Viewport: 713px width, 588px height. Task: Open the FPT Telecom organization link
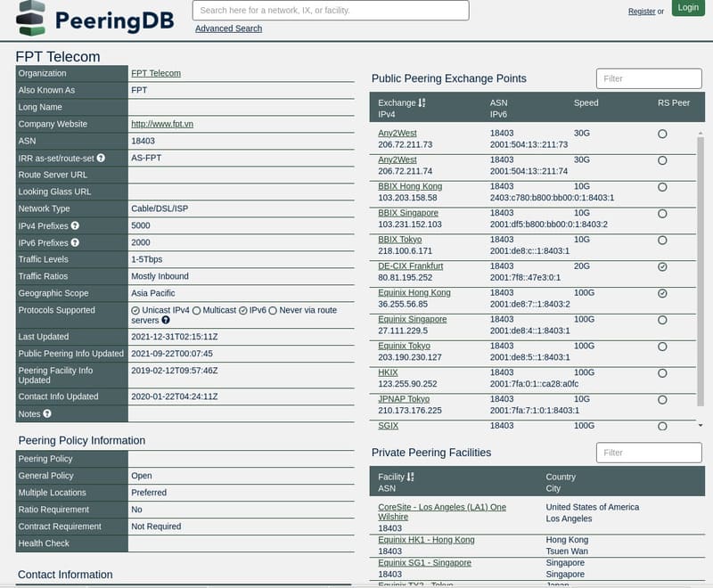tap(154, 72)
